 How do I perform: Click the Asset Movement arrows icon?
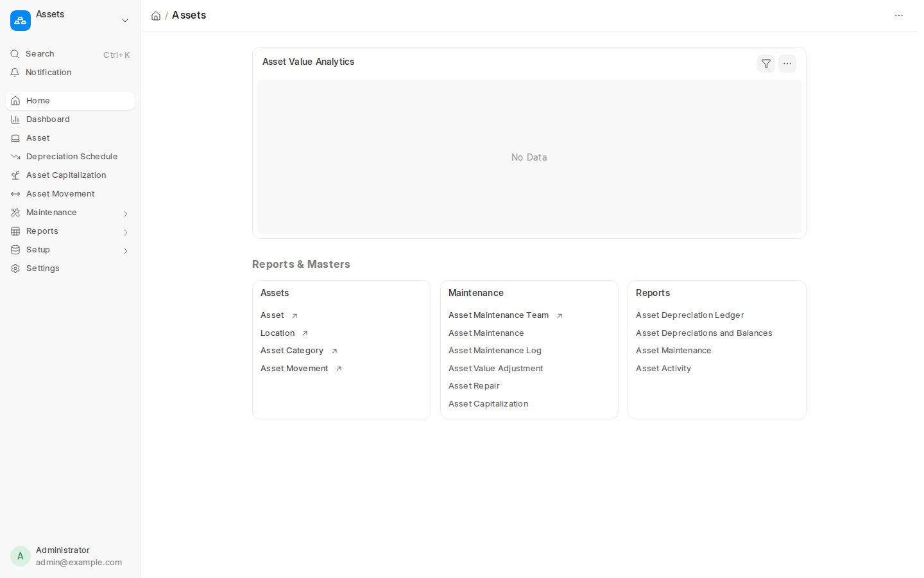point(15,194)
